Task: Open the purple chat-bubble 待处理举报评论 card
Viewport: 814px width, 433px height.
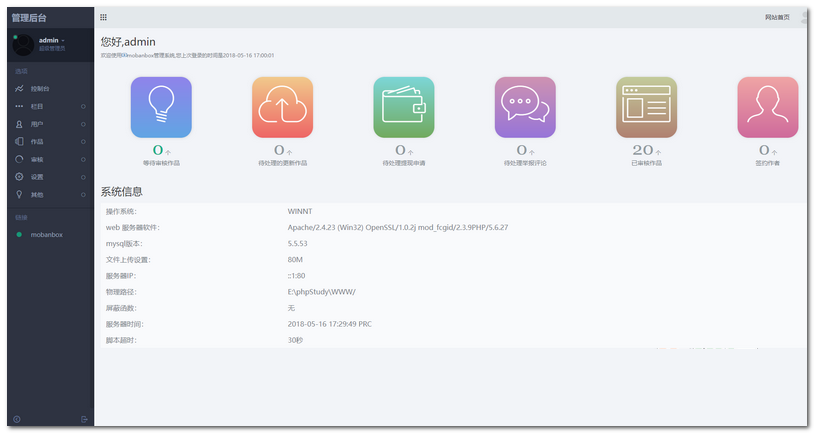Action: tap(525, 107)
